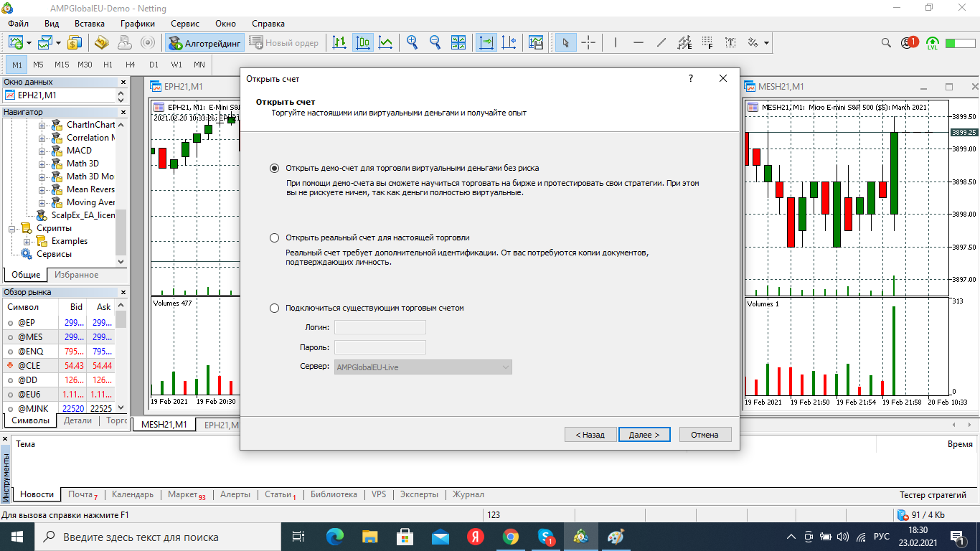Open the search magnifier in the toolbar

(x=887, y=42)
